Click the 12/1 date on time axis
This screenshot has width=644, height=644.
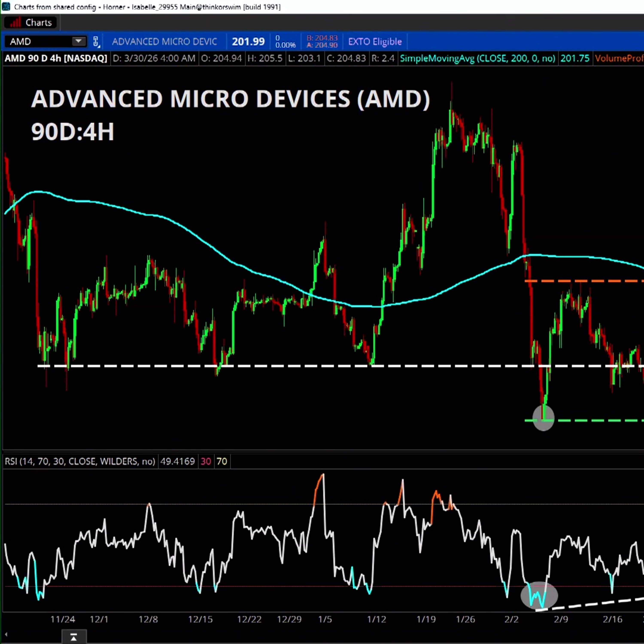click(99, 619)
